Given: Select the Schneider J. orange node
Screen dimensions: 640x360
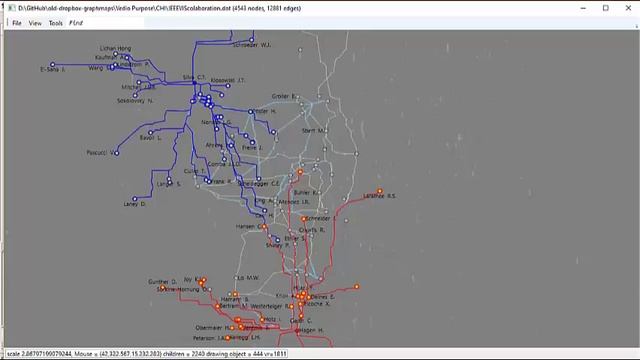Looking at the screenshot, I should click(x=304, y=219).
